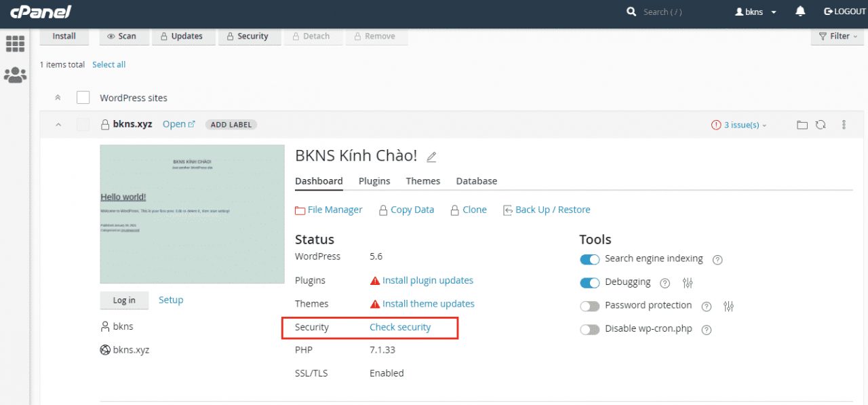Viewport: 868px width, 405px height.
Task: Switch to the Database tab
Action: pyautogui.click(x=477, y=181)
